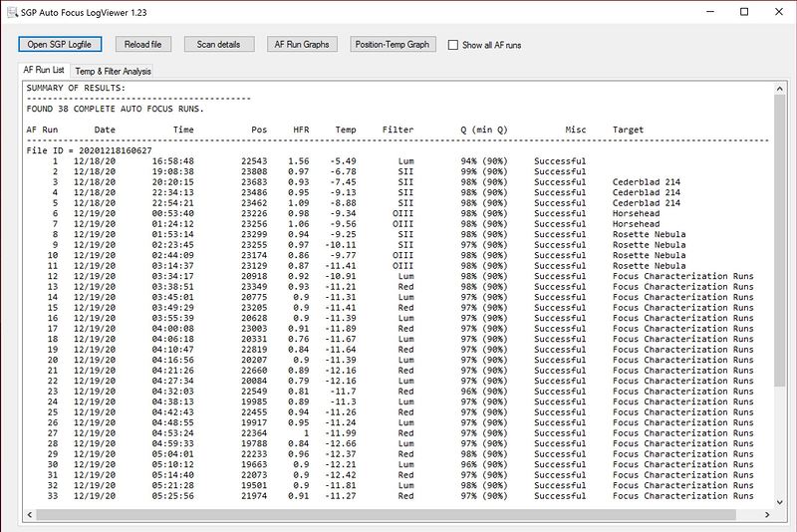Click the SUMMARY OF RESULTS heading
797x532 pixels.
point(76,88)
